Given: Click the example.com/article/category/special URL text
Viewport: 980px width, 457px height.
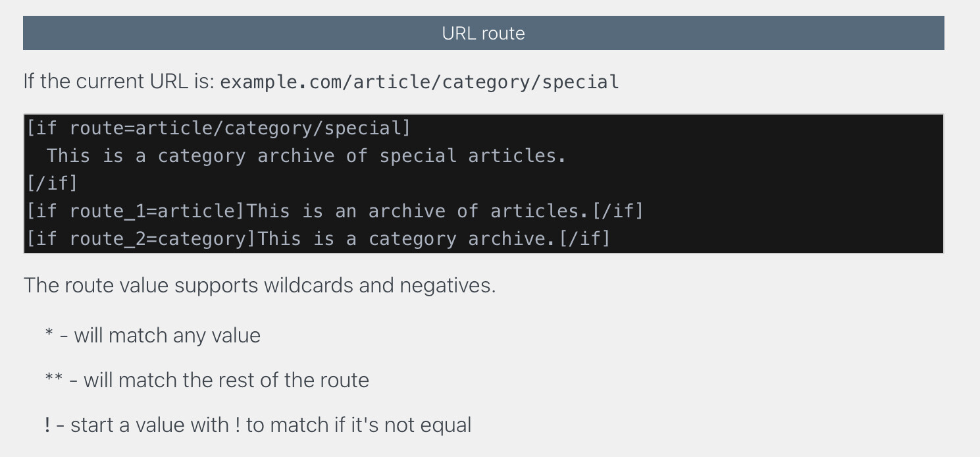Looking at the screenshot, I should coord(419,82).
